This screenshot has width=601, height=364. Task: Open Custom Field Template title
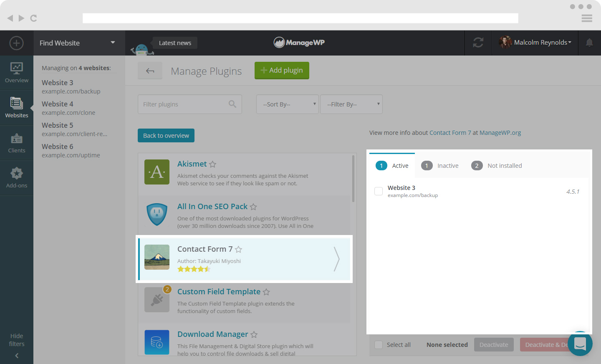219,292
